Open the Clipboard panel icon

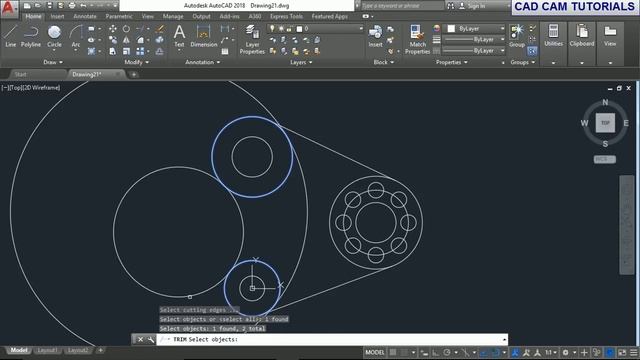point(582,35)
